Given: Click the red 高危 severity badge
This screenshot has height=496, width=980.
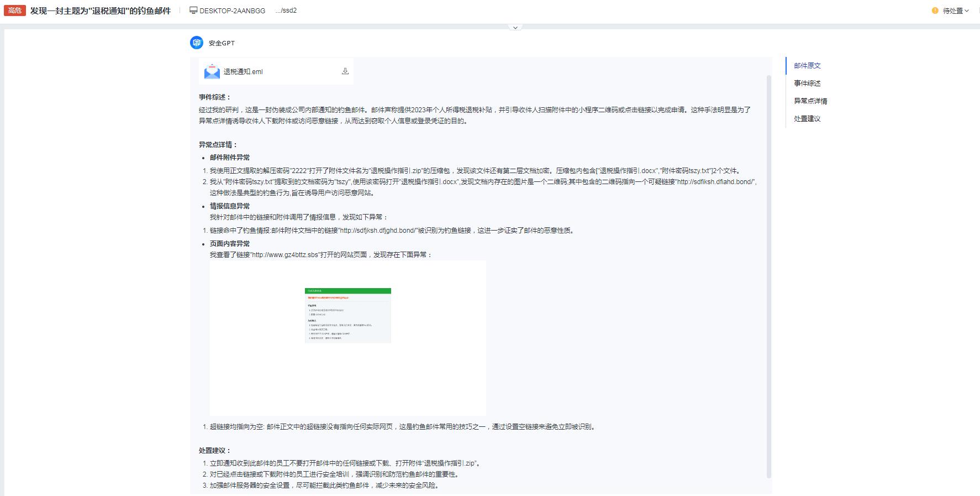Looking at the screenshot, I should (x=15, y=11).
